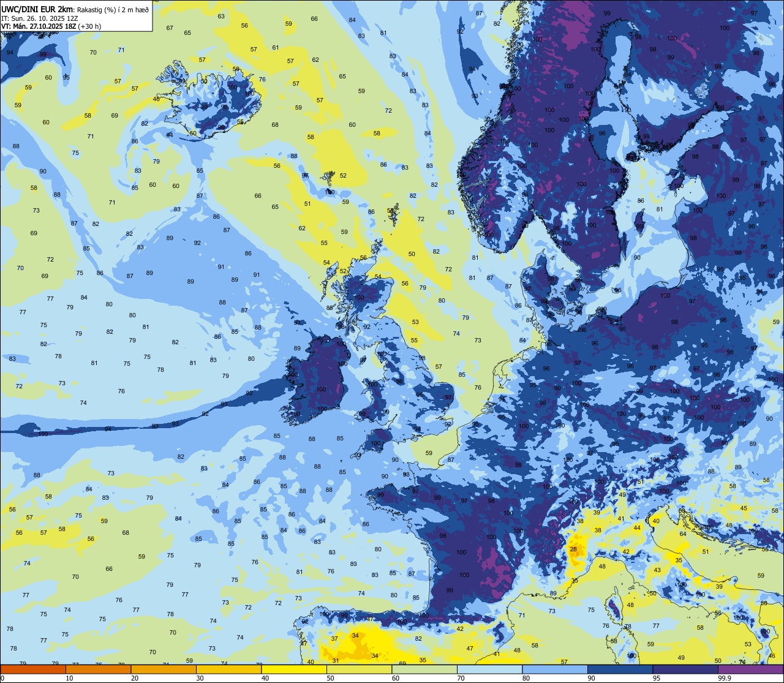Select the dark blue 90–95 legend swatch
Screen dimensions: 784x683
click(620, 669)
